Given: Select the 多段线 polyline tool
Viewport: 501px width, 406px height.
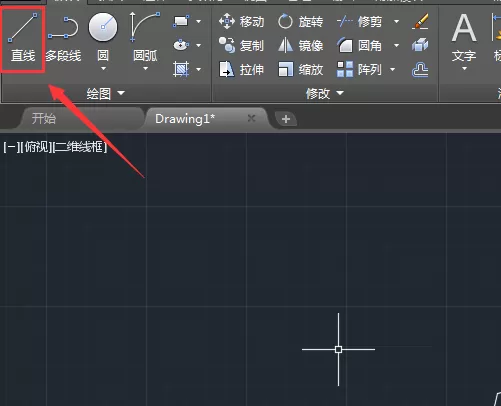Looking at the screenshot, I should pyautogui.click(x=63, y=39).
